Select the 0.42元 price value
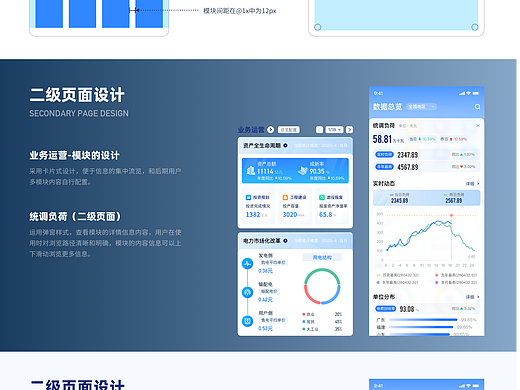 pos(265,300)
